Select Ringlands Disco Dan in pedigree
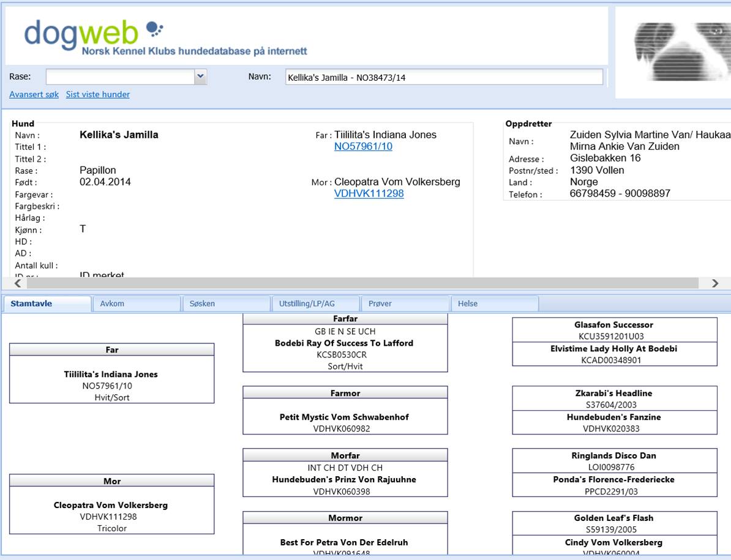Screen dimensions: 731x560 (x=613, y=455)
